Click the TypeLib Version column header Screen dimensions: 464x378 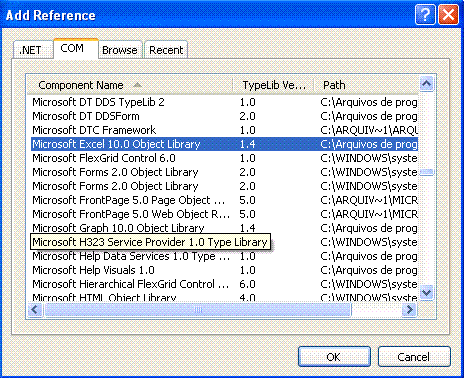[273, 85]
